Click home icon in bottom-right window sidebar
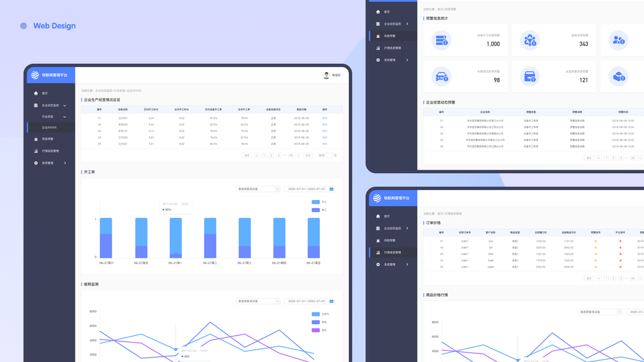 coord(378,217)
